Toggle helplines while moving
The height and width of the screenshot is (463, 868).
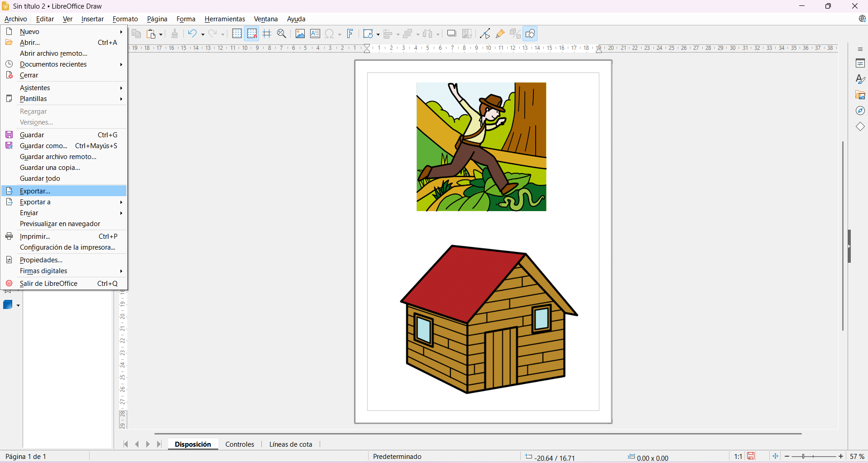267,34
